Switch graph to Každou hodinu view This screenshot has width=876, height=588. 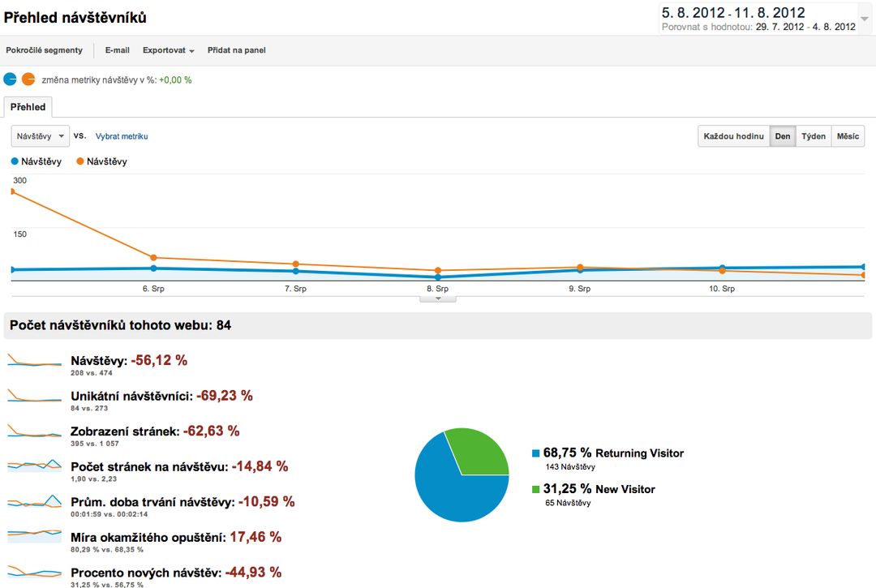click(733, 136)
